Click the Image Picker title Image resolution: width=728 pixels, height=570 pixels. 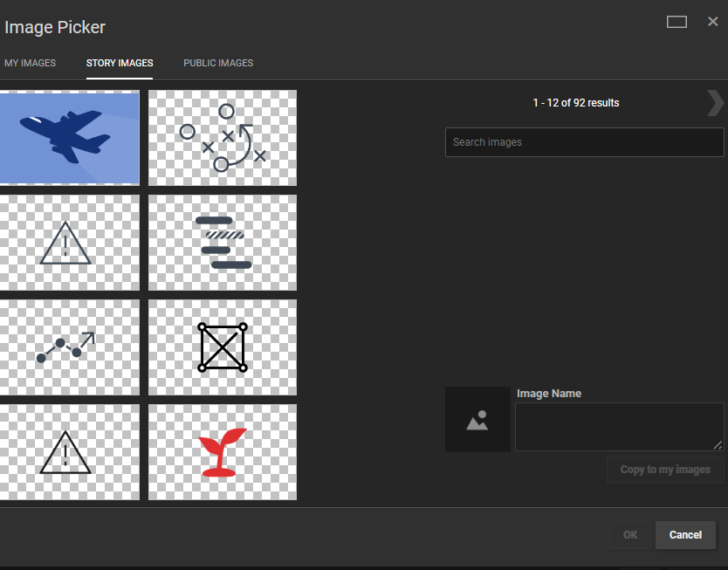coord(55,27)
